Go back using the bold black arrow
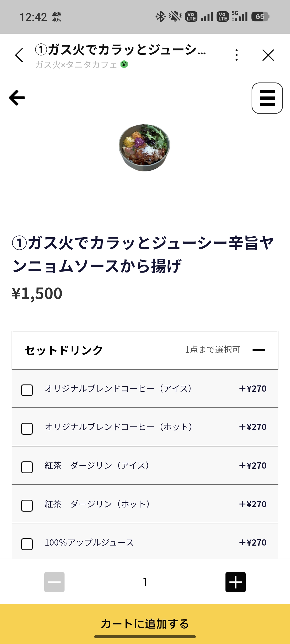Image resolution: width=290 pixels, height=644 pixels. point(17,98)
